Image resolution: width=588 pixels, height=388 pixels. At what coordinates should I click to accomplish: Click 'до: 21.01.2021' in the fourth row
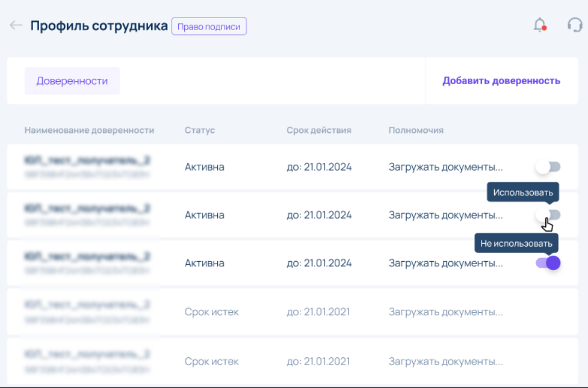pos(318,312)
